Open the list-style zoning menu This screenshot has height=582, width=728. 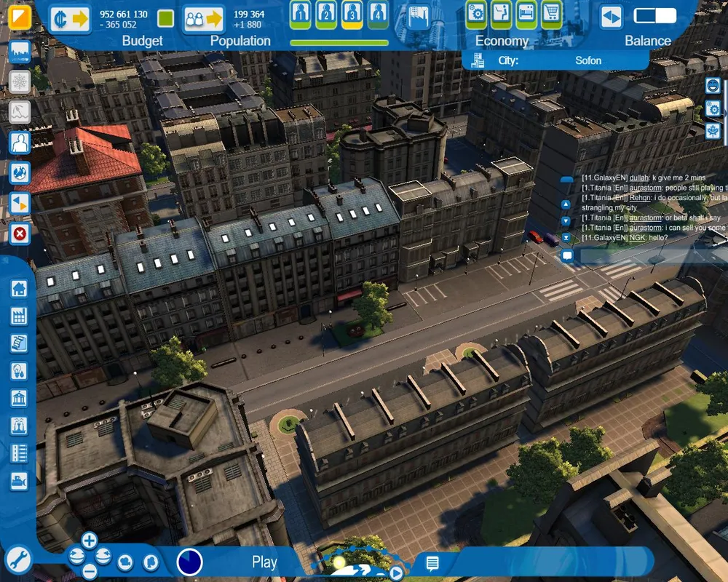coord(19,453)
